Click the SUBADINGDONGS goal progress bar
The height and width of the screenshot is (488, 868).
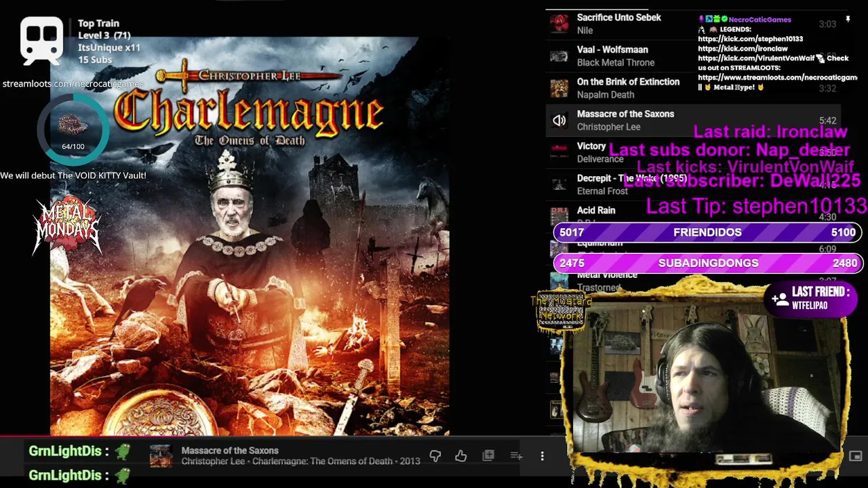[x=708, y=263]
